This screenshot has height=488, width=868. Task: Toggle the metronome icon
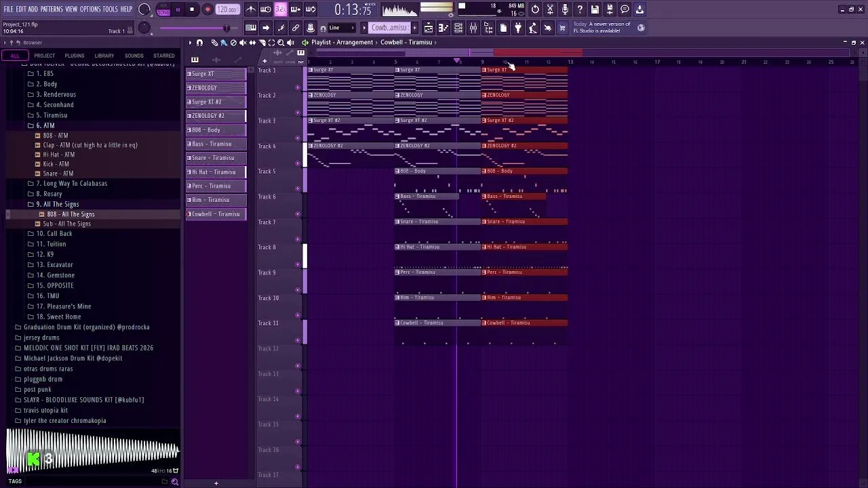point(251,9)
